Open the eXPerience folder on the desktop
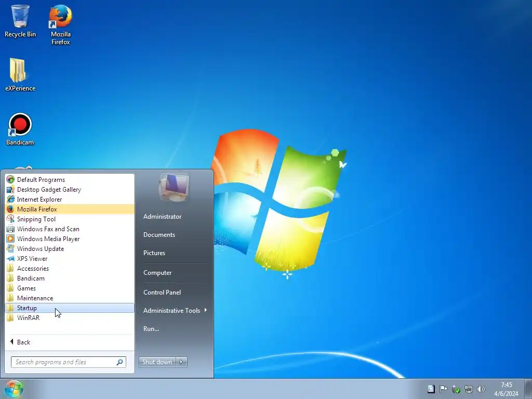 tap(20, 75)
